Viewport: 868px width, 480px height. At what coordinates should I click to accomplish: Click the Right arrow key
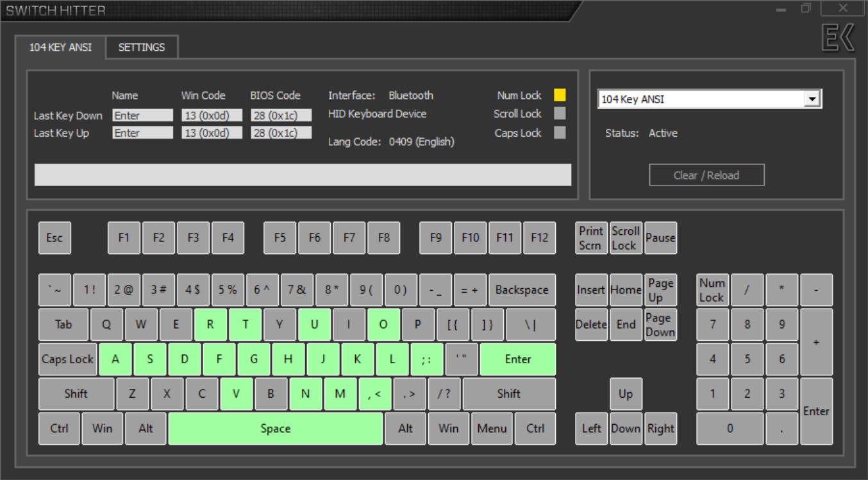660,429
